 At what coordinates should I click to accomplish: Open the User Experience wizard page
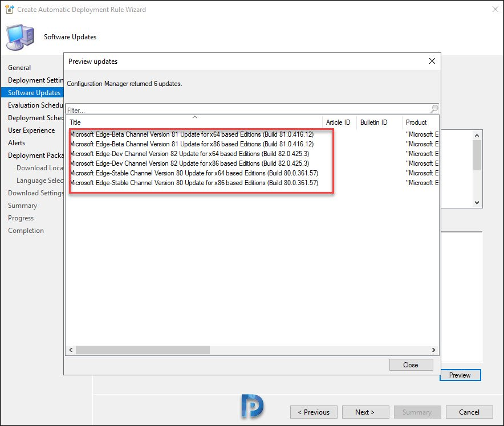[31, 130]
